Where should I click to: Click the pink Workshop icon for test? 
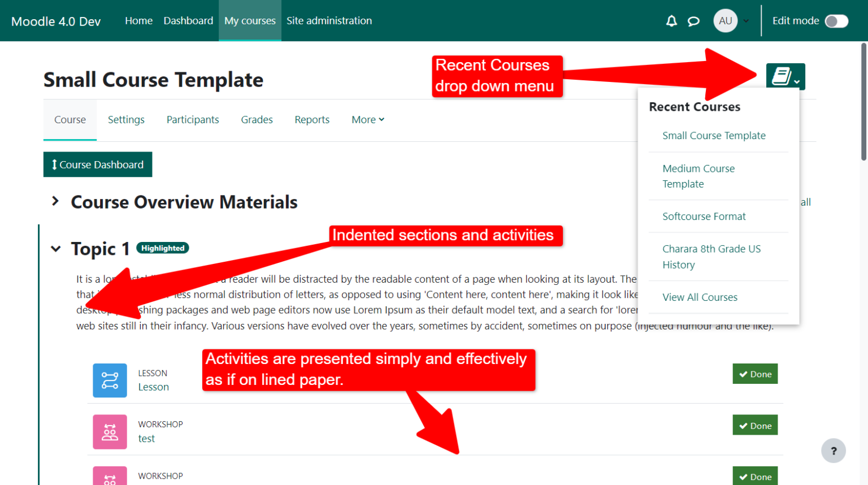(x=110, y=431)
